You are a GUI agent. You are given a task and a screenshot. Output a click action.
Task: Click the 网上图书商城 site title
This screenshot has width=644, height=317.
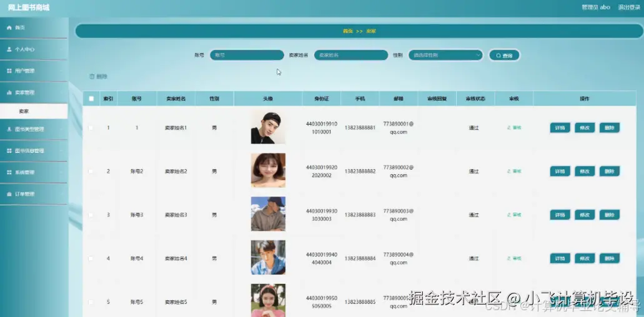click(29, 7)
